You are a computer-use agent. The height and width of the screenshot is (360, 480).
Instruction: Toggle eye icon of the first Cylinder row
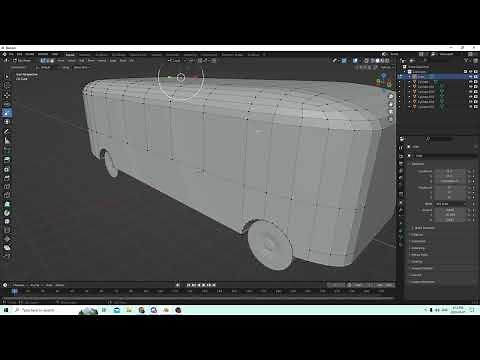click(x=471, y=82)
